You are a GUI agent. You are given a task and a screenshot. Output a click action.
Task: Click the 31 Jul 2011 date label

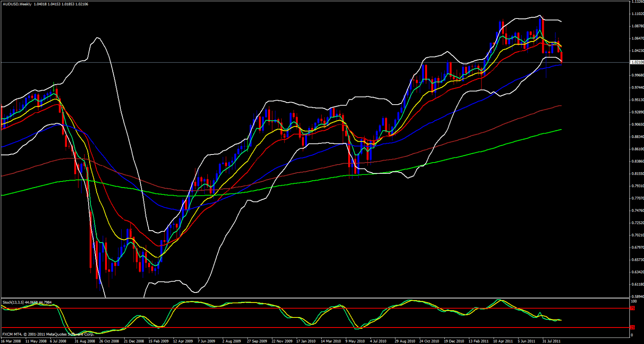point(551,341)
